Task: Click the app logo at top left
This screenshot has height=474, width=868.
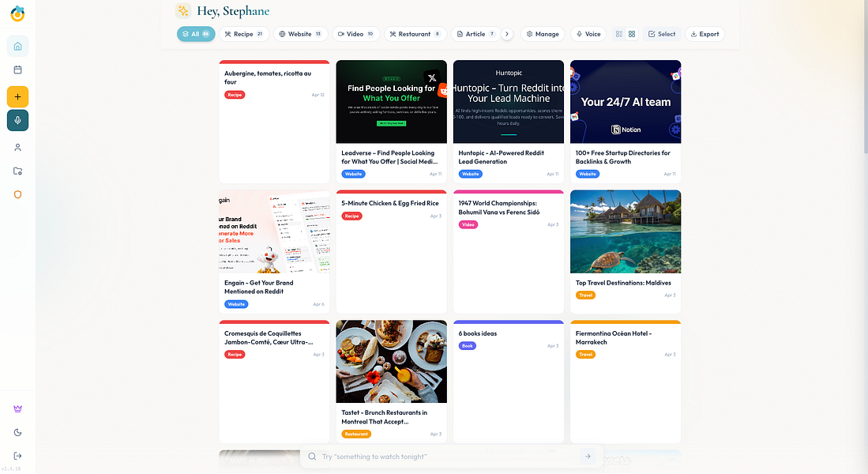Action: pyautogui.click(x=17, y=13)
